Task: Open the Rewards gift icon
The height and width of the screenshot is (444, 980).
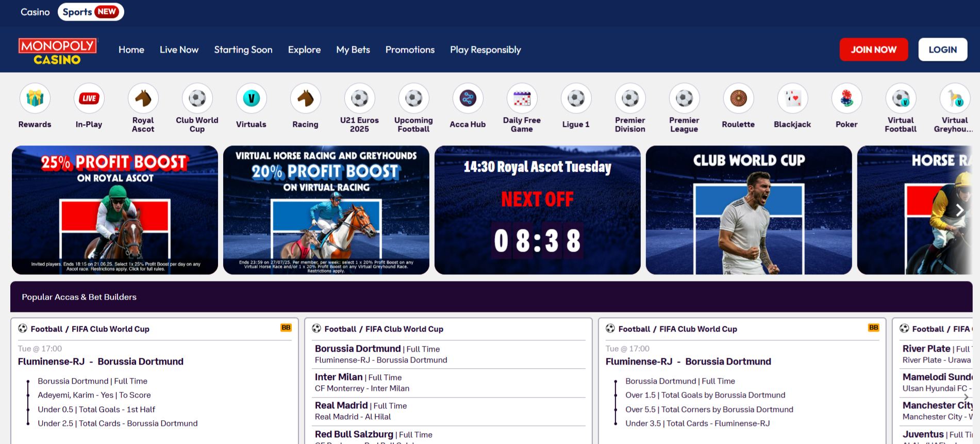Action: [x=35, y=98]
